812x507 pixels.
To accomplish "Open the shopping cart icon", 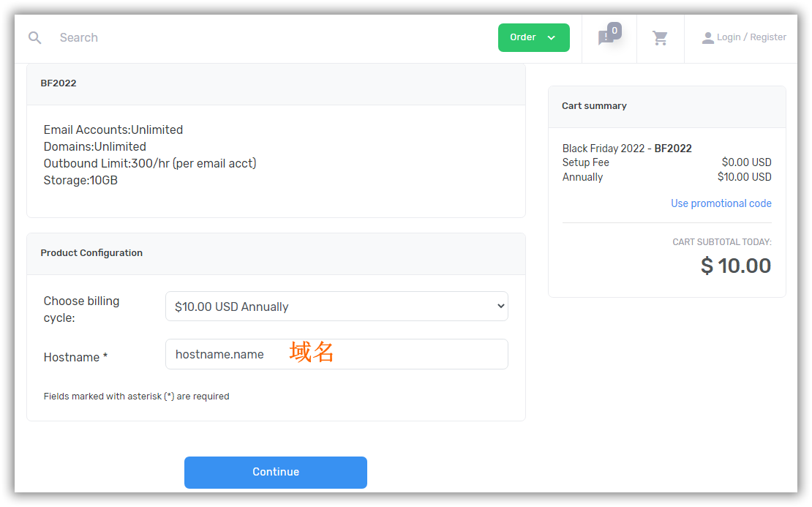I will tap(660, 38).
